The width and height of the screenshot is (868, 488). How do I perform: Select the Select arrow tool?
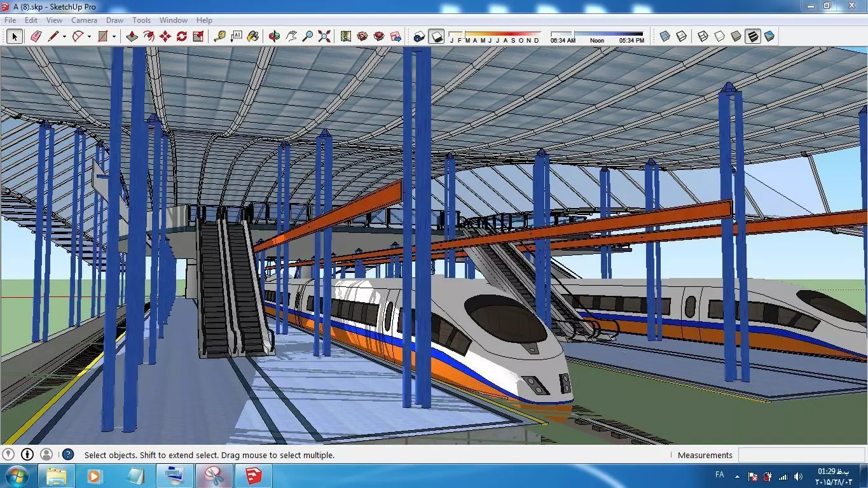click(x=15, y=36)
